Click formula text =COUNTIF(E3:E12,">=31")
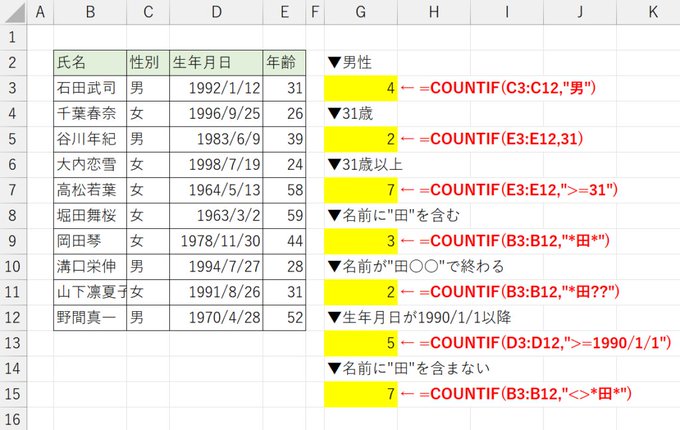The height and width of the screenshot is (430, 680). pyautogui.click(x=518, y=190)
